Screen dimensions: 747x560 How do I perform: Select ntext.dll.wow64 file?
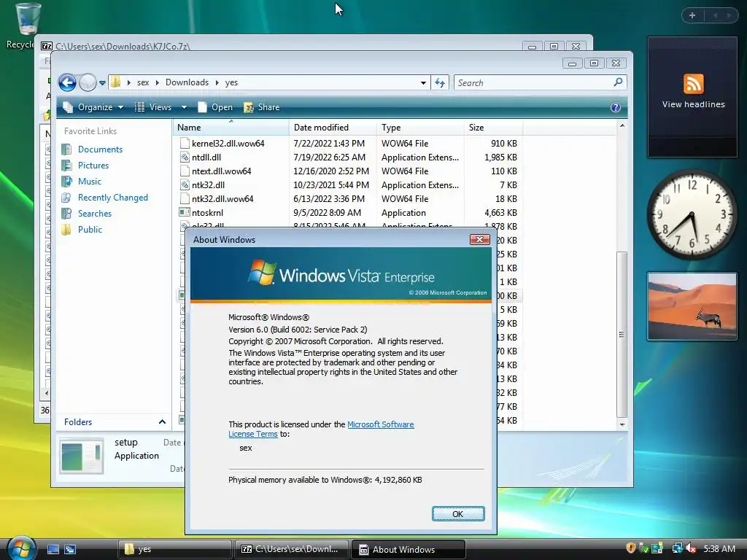click(221, 171)
